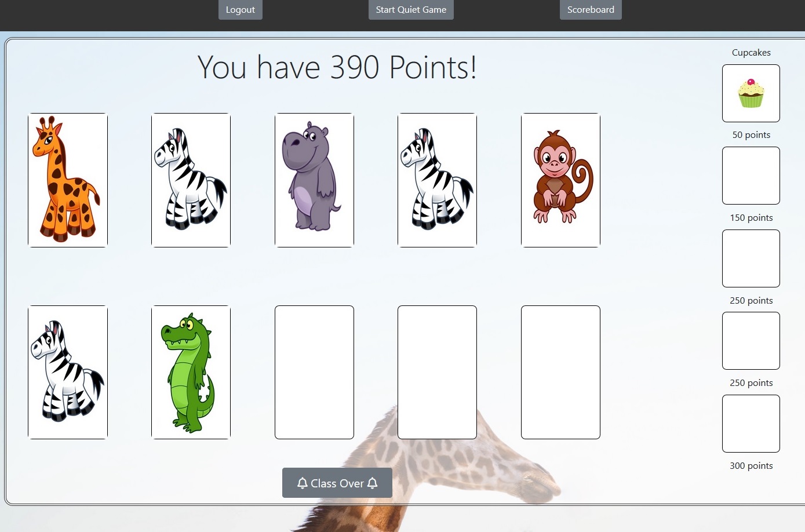Click the 'You have 390 Points!' heading
The image size is (805, 532).
337,67
